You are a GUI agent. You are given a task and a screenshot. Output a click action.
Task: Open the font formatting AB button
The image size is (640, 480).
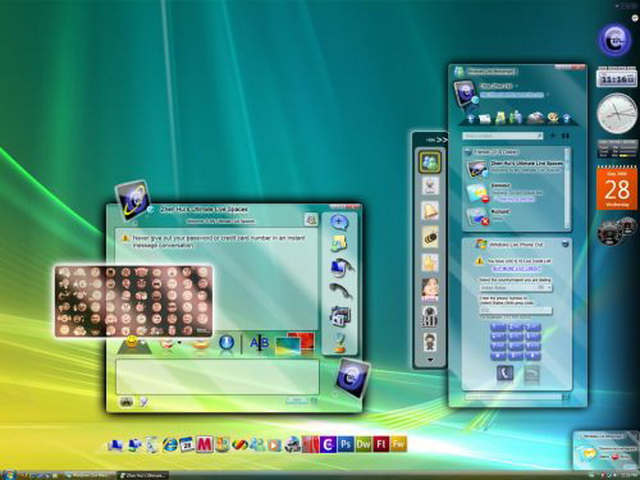tap(259, 343)
